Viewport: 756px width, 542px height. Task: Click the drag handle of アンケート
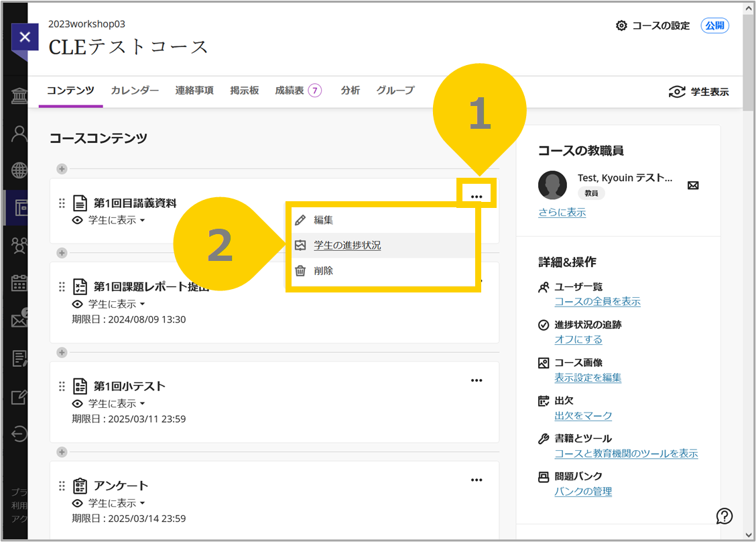62,486
